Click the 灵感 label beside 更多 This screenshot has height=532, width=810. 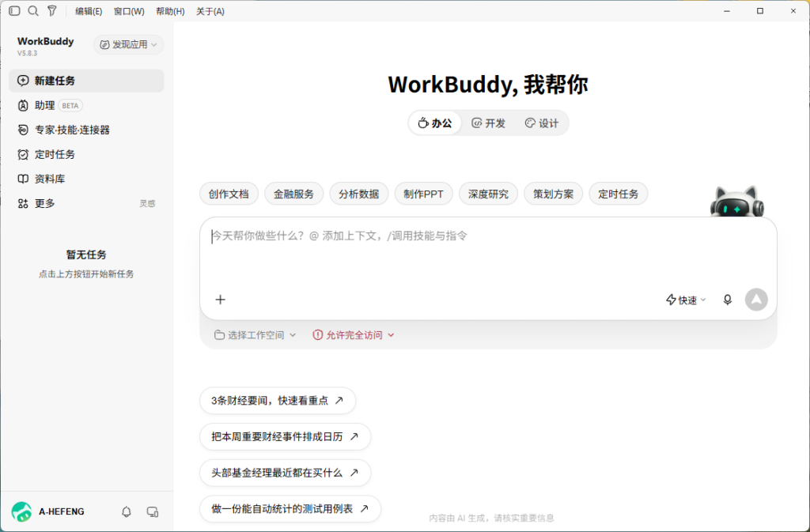click(x=147, y=204)
